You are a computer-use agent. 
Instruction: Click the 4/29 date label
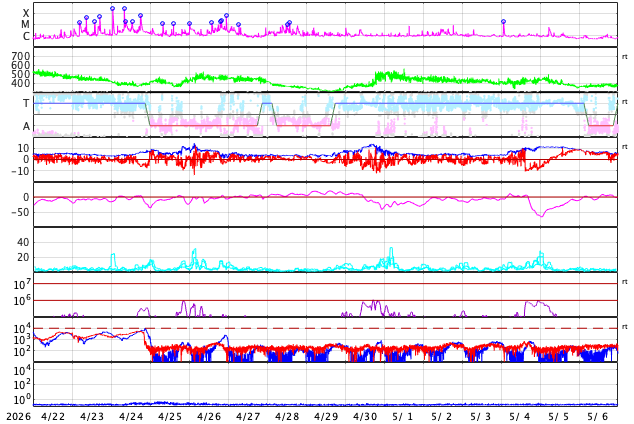[326, 417]
